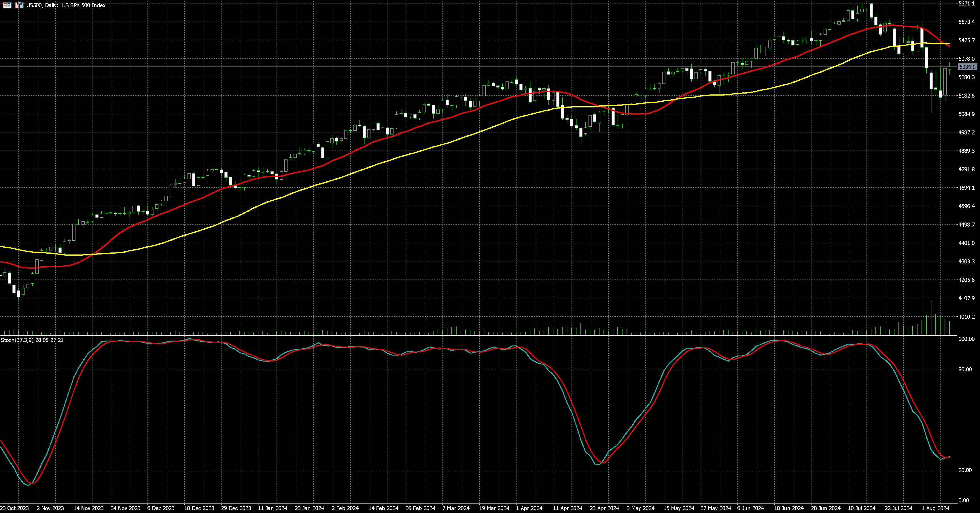This screenshot has height=513, width=980.
Task: Click the 10 Jul 2024 date label
Action: point(861,508)
